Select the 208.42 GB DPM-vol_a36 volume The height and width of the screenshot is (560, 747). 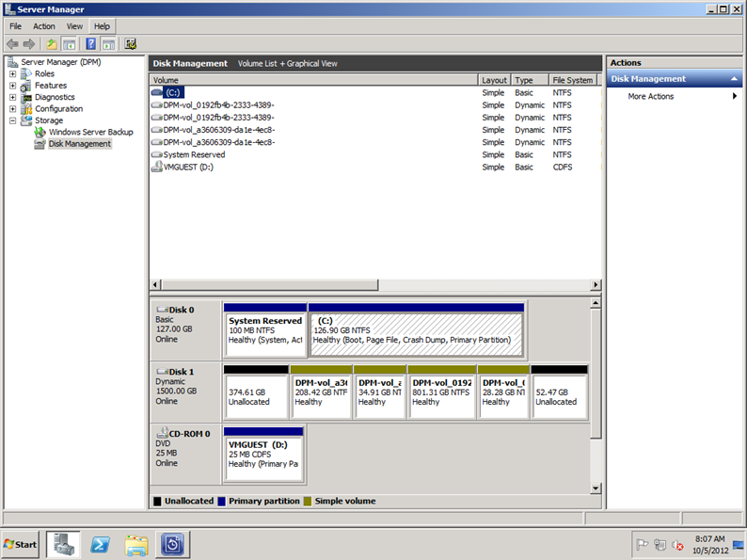321,392
